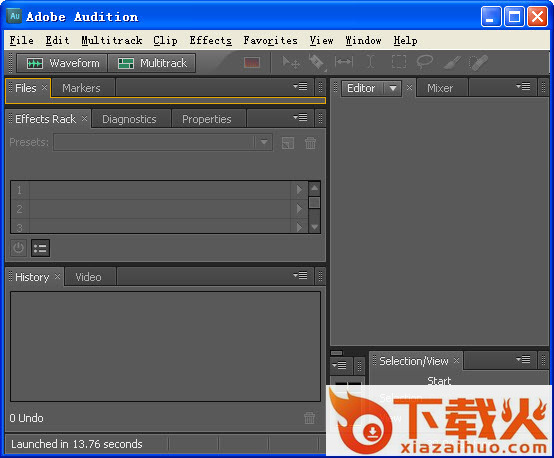Screen dimensions: 554x458
Task: Select the Lasso Selection tool
Action: click(424, 62)
